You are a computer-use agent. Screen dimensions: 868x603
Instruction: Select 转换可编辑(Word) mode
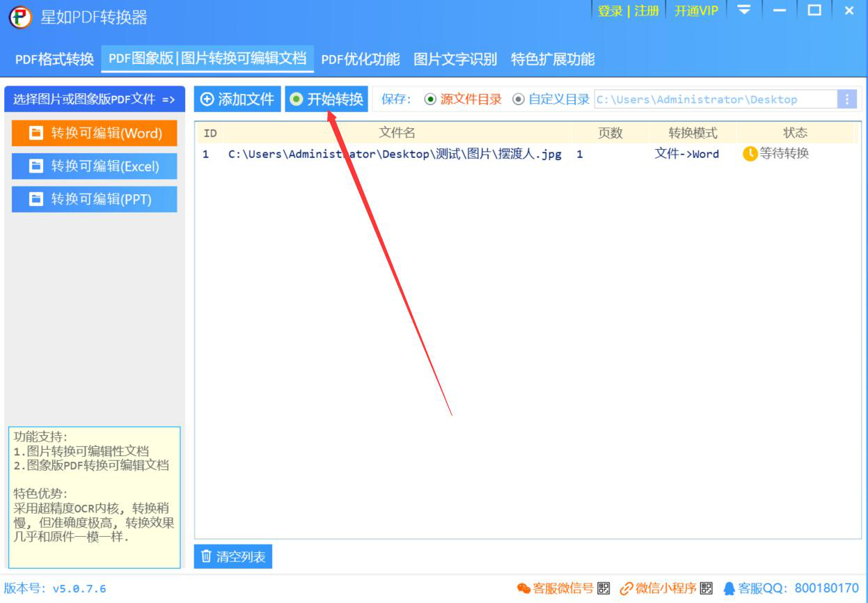95,133
